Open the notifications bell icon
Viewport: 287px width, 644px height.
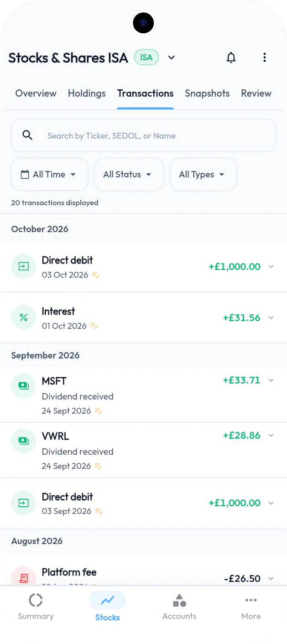(x=231, y=57)
